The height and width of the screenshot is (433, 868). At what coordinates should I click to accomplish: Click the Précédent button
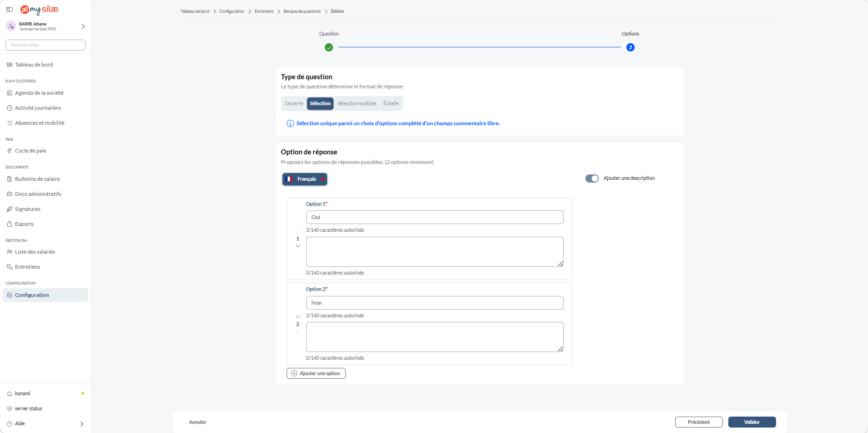699,422
